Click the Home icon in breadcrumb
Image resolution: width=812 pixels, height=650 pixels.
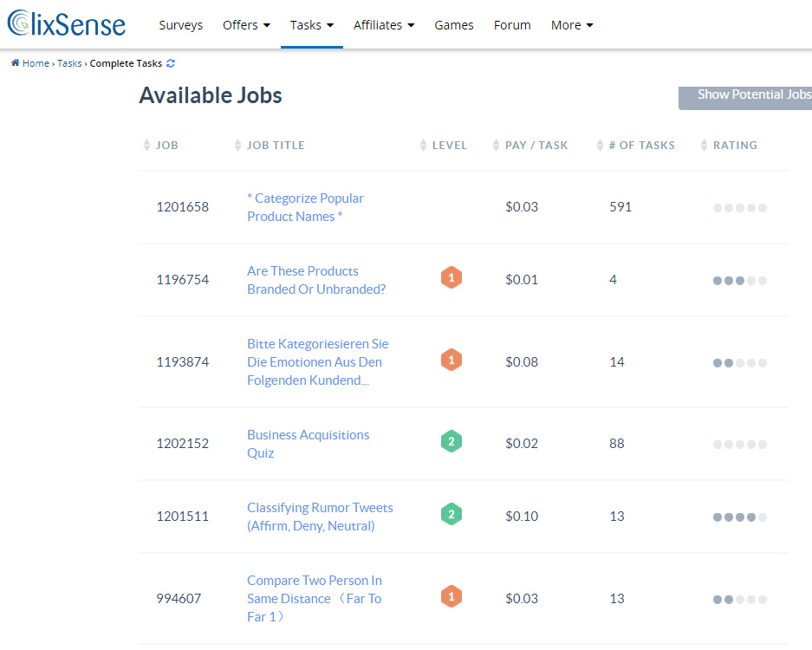click(x=16, y=62)
